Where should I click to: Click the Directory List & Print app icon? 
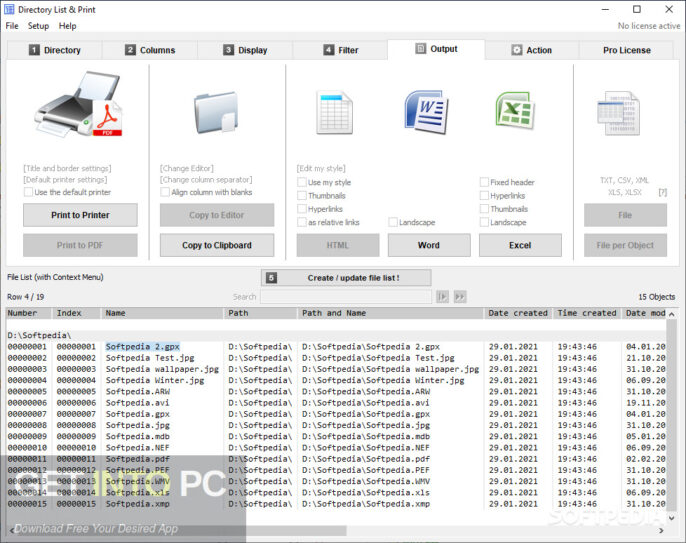coord(9,9)
